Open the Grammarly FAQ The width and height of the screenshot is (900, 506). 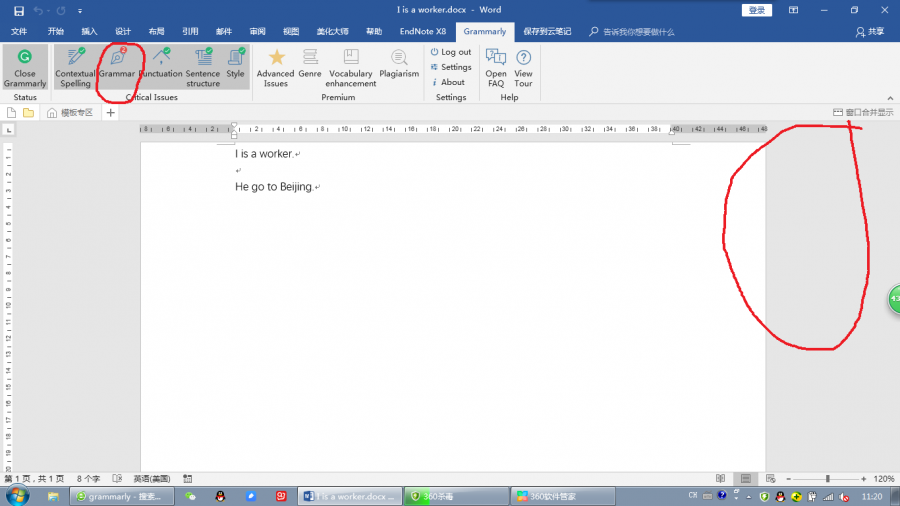[496, 66]
